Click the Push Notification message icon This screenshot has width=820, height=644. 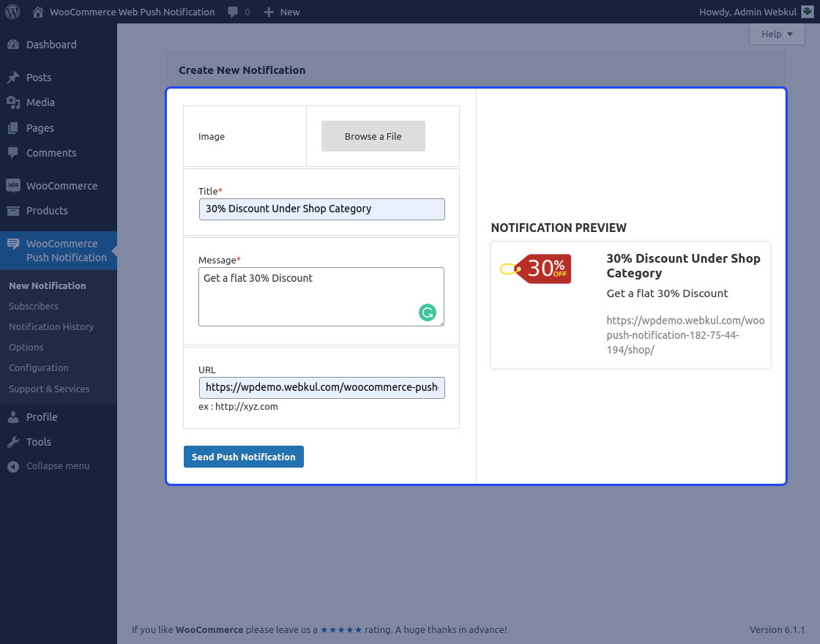(x=13, y=244)
